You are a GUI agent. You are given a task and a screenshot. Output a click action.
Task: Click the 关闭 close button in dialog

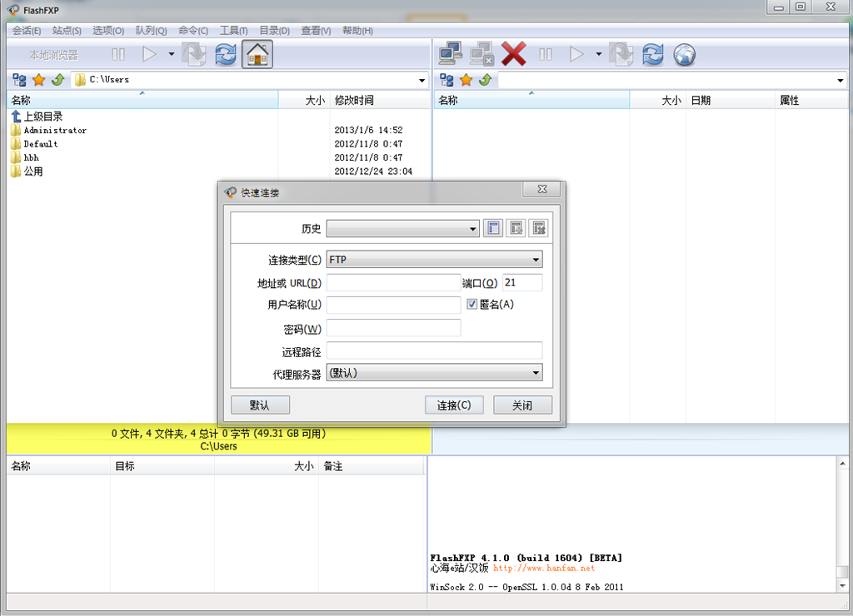[x=522, y=405]
